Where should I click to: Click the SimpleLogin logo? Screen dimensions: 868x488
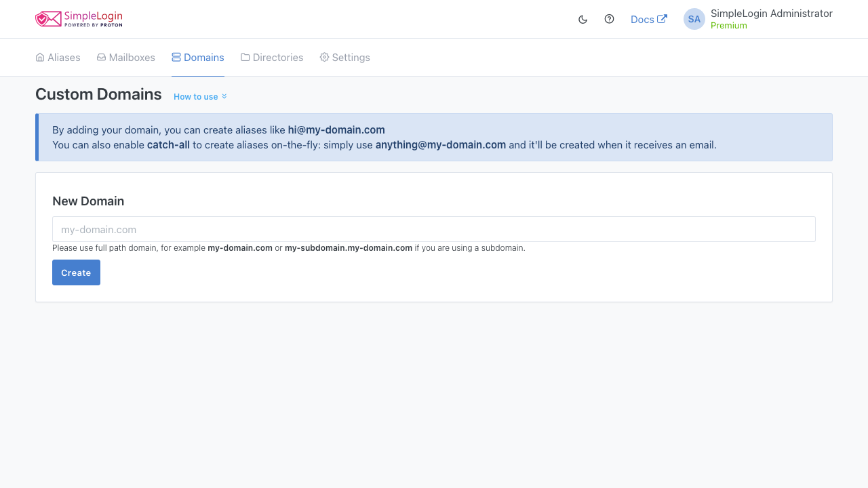click(79, 19)
